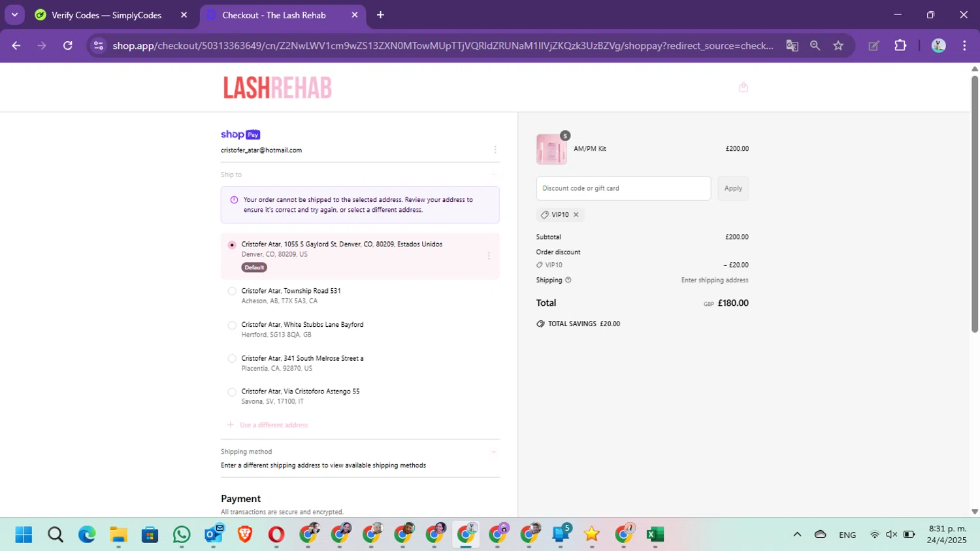Open Microsoft Store from taskbar
This screenshot has width=980, height=551.
point(150,535)
